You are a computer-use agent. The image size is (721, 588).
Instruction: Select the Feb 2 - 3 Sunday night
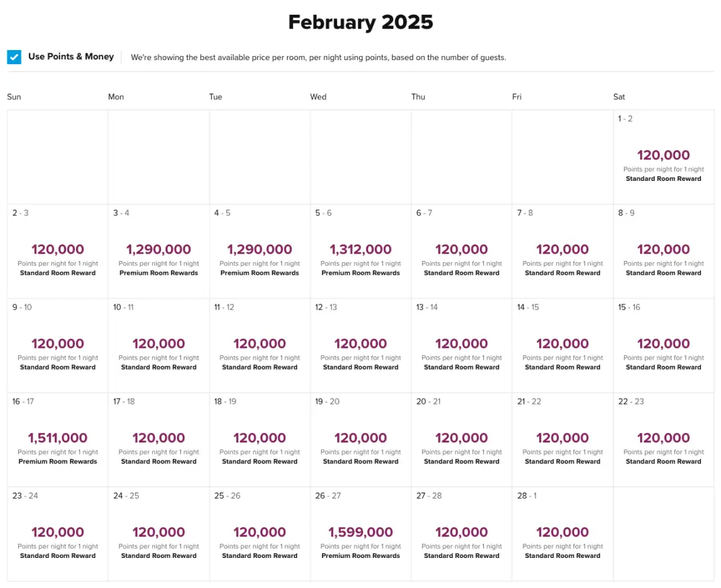tap(58, 252)
